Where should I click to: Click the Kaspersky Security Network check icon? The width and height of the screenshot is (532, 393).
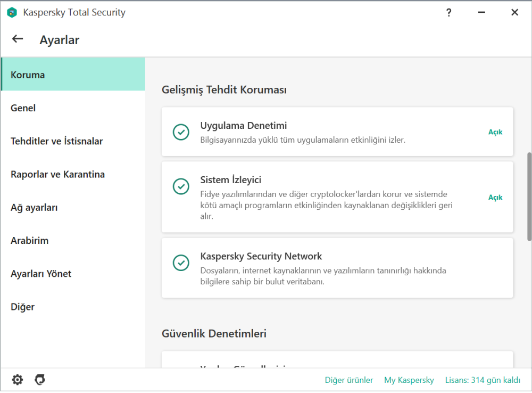(x=181, y=263)
